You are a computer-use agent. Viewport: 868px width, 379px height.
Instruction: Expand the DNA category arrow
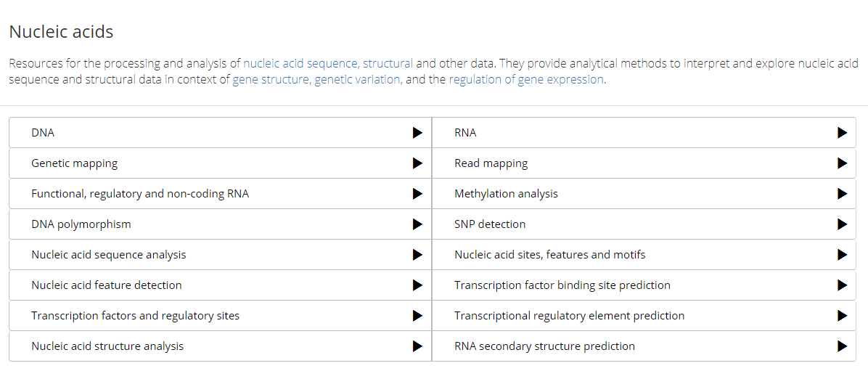[417, 133]
